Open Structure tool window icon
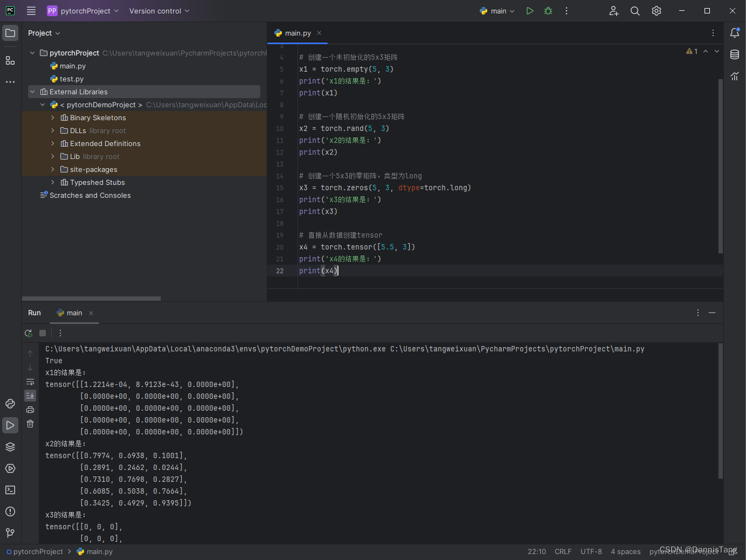This screenshot has width=746, height=560. click(10, 60)
